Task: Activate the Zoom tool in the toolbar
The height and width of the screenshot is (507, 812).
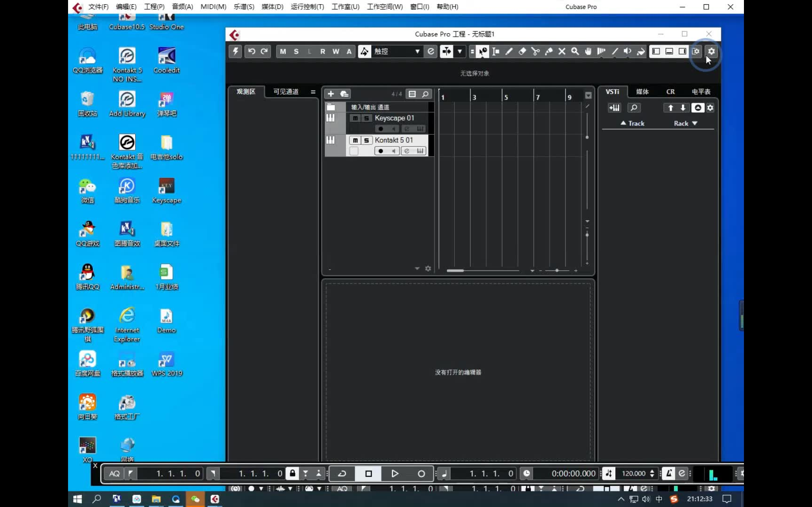Action: pos(575,52)
